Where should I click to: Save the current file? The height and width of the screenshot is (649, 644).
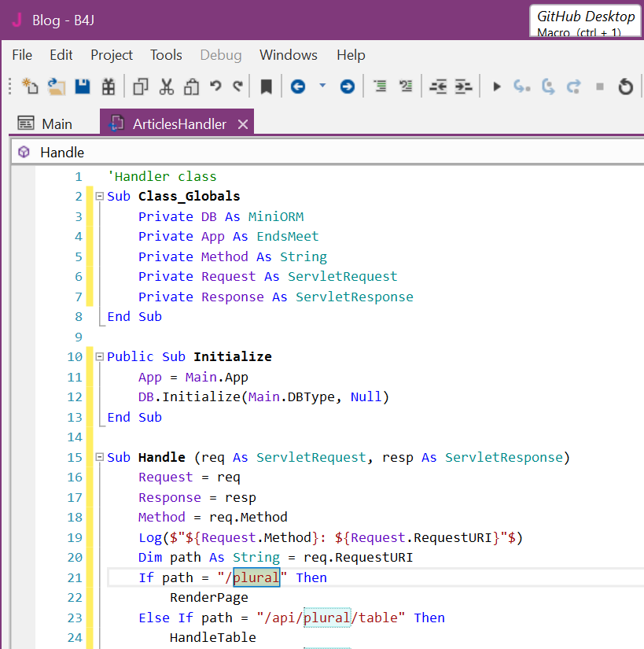pyautogui.click(x=82, y=87)
